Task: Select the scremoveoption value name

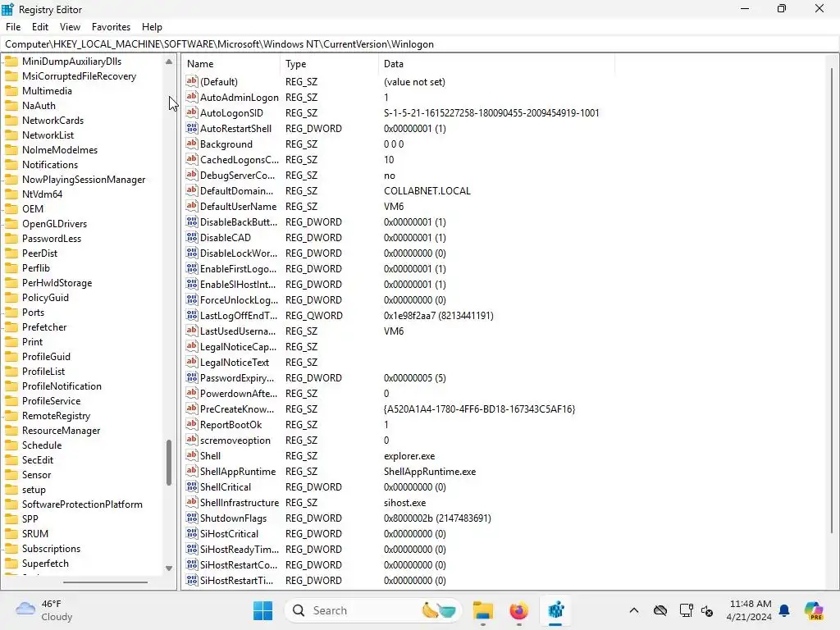Action: point(235,441)
